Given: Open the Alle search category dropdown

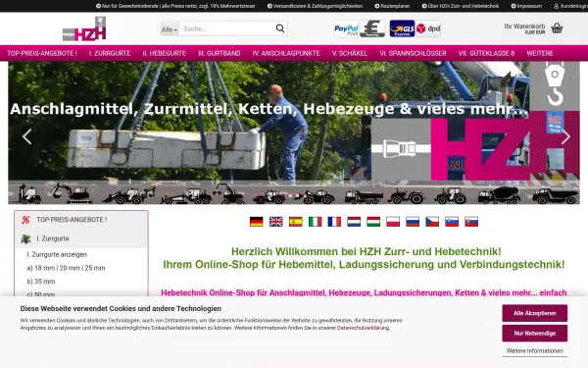Looking at the screenshot, I should pyautogui.click(x=170, y=28).
